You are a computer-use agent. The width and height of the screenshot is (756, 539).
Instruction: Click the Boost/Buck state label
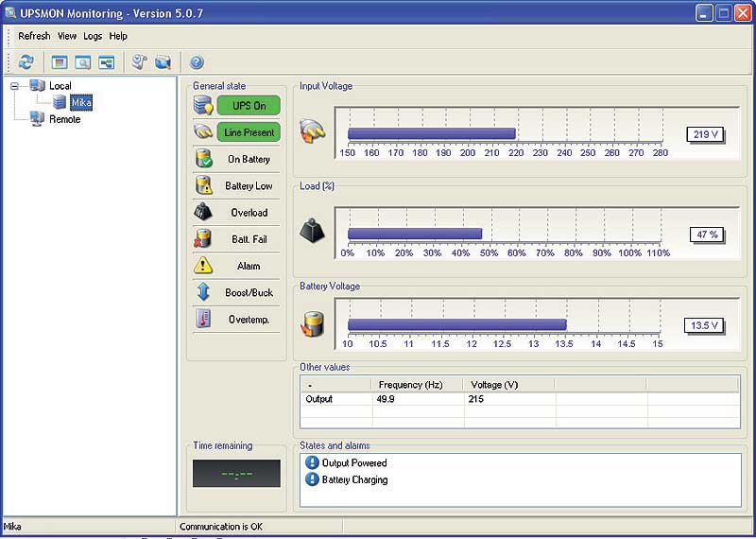click(249, 292)
